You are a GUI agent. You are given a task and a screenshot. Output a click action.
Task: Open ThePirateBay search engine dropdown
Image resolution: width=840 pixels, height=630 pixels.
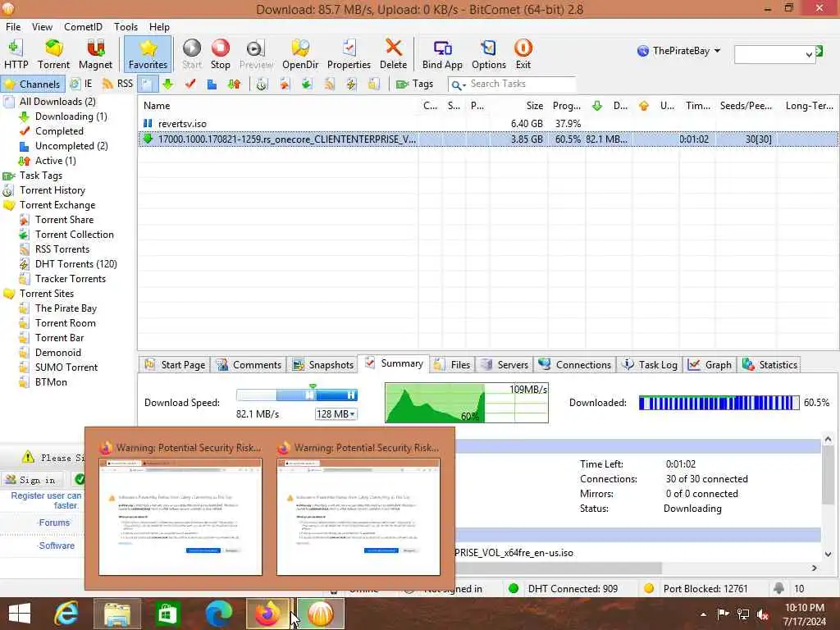pos(678,51)
